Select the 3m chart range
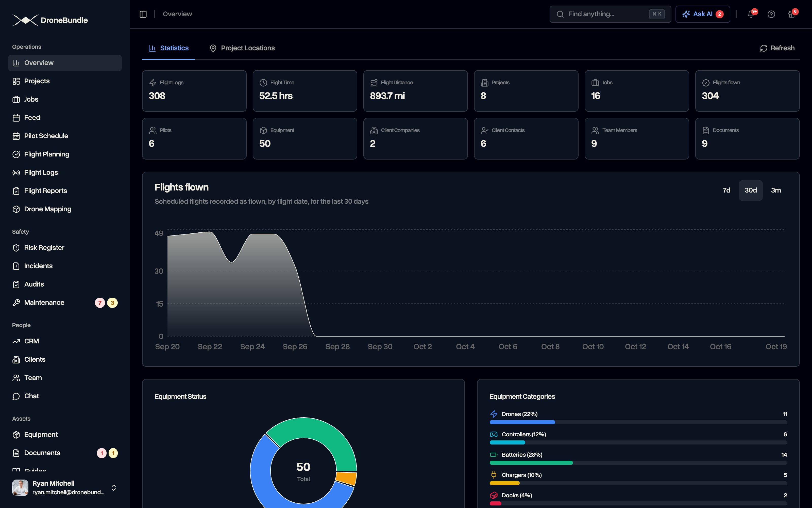 (x=776, y=190)
